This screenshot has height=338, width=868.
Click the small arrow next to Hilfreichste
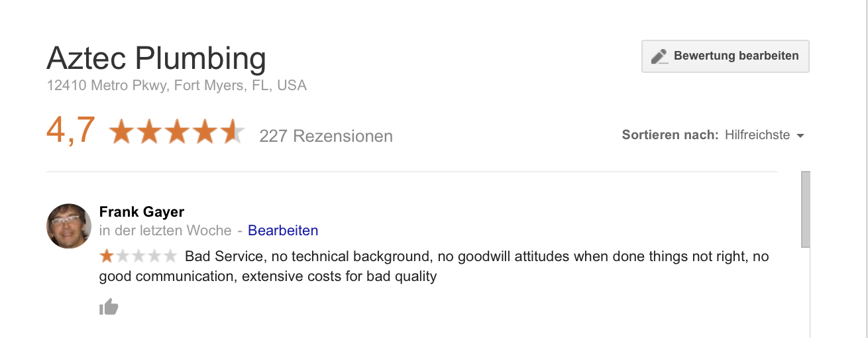pos(800,136)
